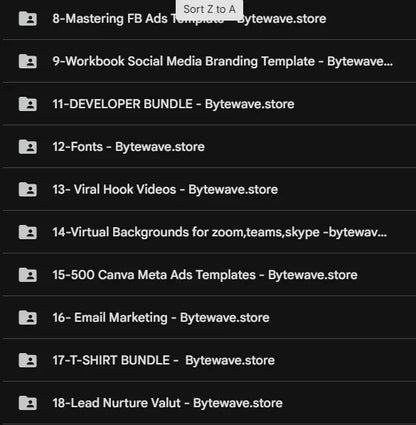Select "13- Viral Hook Videos - Bytewave.store" name
416x425 pixels.
[x=165, y=189]
